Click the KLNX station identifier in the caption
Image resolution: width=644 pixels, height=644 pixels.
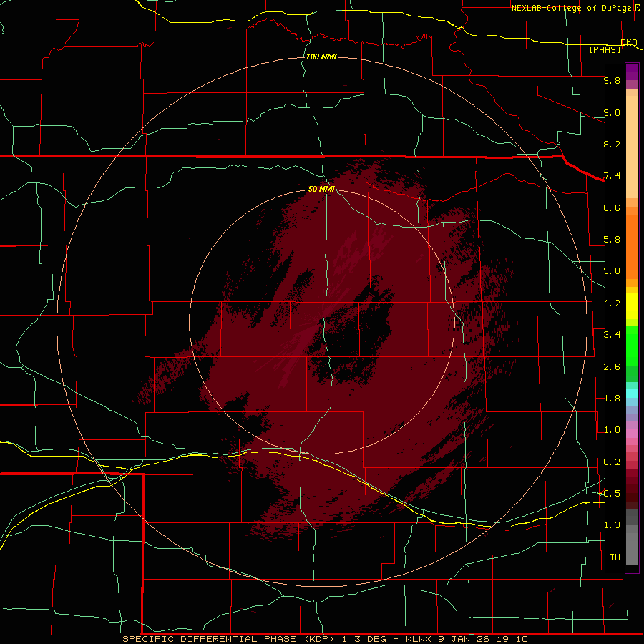coord(419,639)
